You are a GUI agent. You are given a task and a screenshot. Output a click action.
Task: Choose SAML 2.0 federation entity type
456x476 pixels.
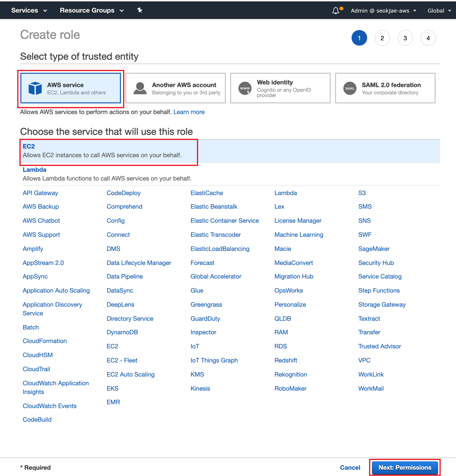tap(385, 88)
